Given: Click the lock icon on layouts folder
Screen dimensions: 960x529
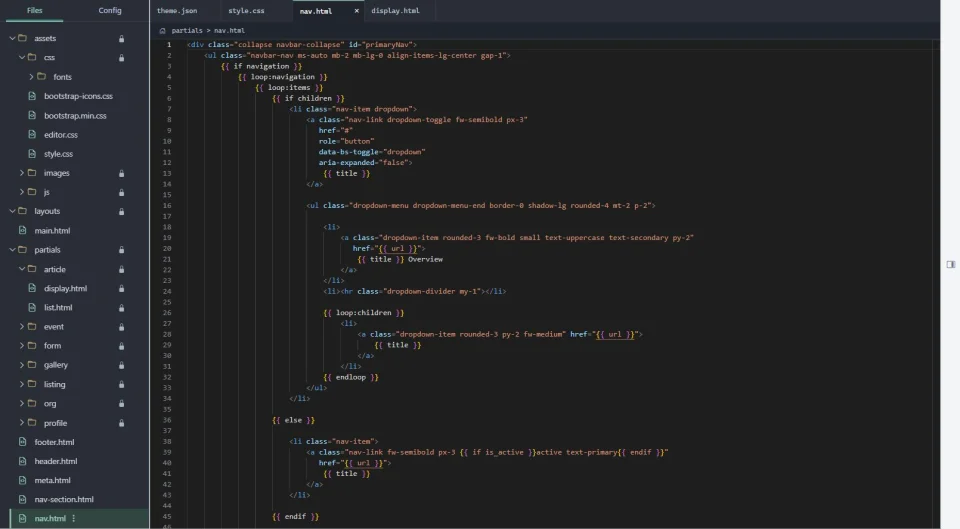Looking at the screenshot, I should [x=121, y=211].
